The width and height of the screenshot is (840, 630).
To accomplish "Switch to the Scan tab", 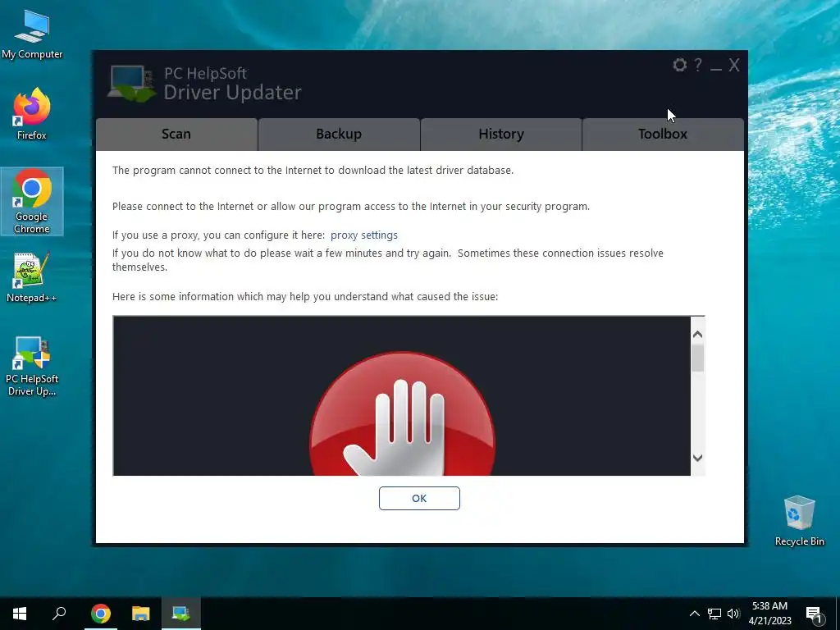I will (176, 134).
